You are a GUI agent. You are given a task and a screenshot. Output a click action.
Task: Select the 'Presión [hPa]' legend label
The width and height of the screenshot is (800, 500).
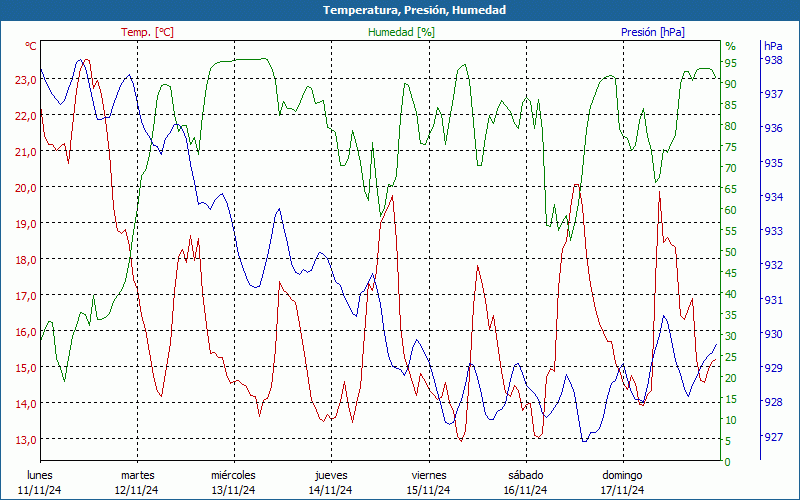coord(653,32)
